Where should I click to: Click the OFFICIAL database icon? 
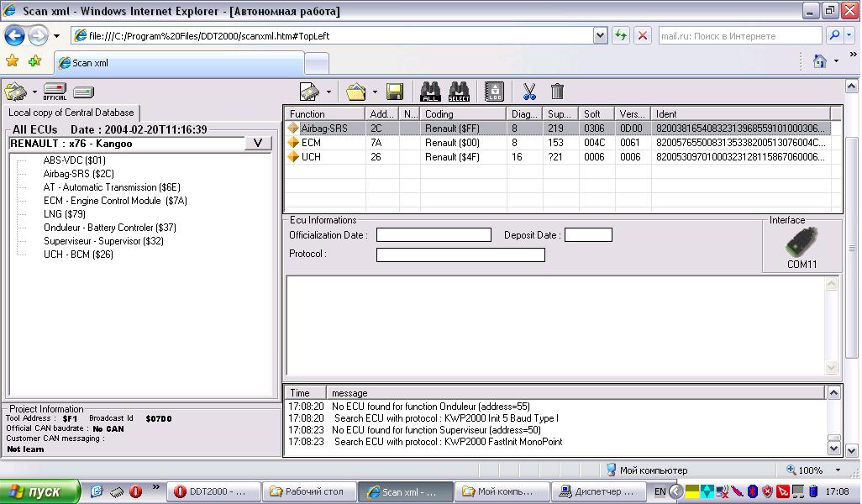coord(55,92)
